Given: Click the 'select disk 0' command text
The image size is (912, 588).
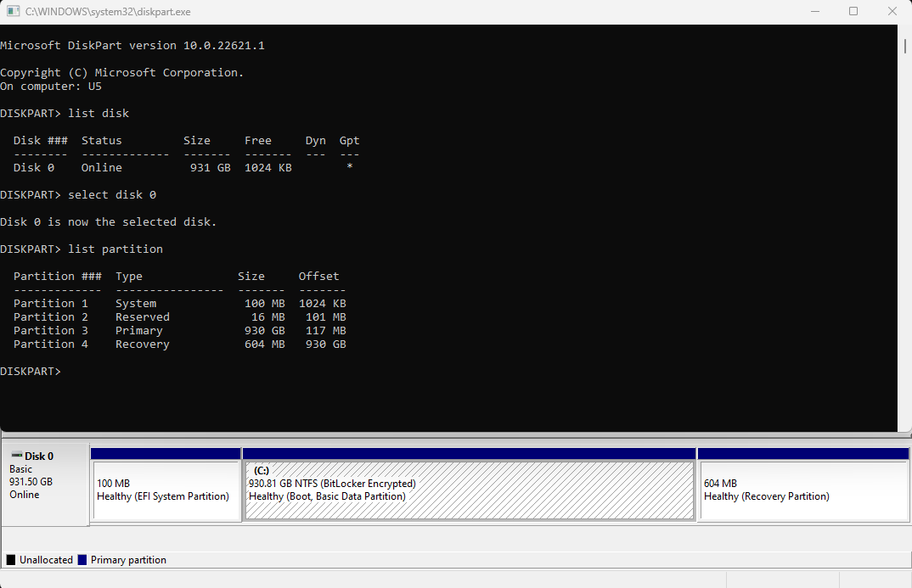Looking at the screenshot, I should pos(110,194).
